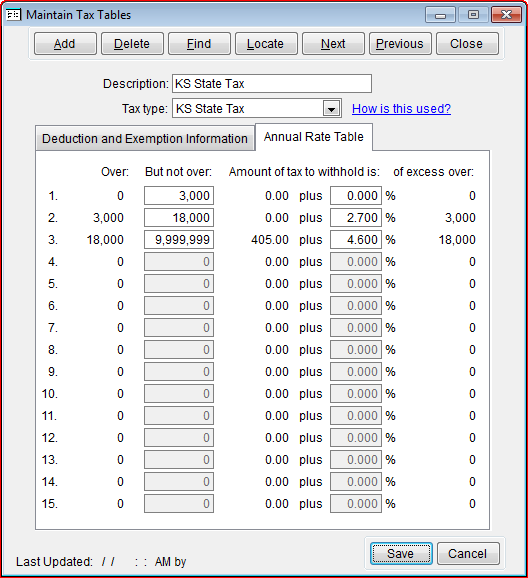Open the Tax type dropdown arrow
The image size is (528, 578).
click(x=331, y=109)
